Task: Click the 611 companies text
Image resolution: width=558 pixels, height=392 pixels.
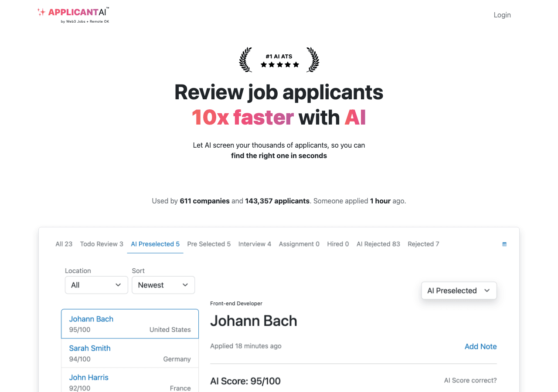Action: coord(204,201)
